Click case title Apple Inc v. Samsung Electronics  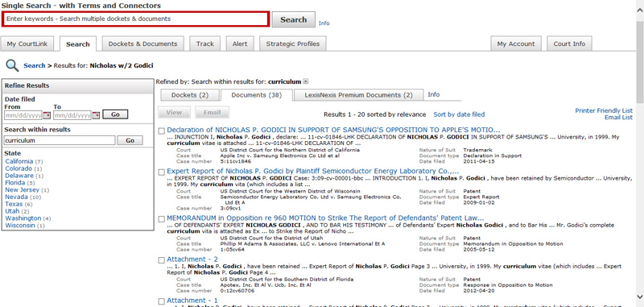coord(279,156)
